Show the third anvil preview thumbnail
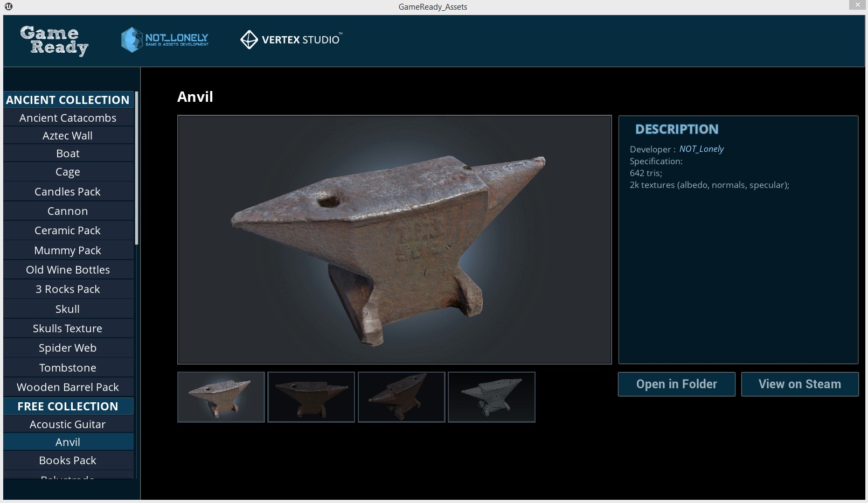Image resolution: width=868 pixels, height=503 pixels. (x=401, y=397)
